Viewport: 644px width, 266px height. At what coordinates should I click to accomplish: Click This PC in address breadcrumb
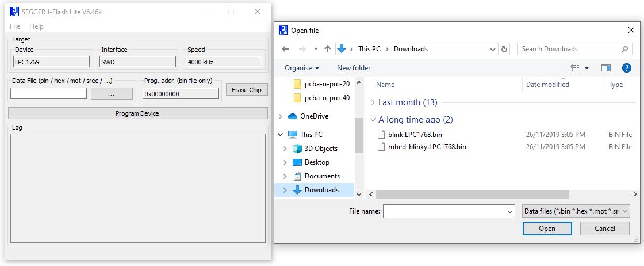(x=369, y=49)
